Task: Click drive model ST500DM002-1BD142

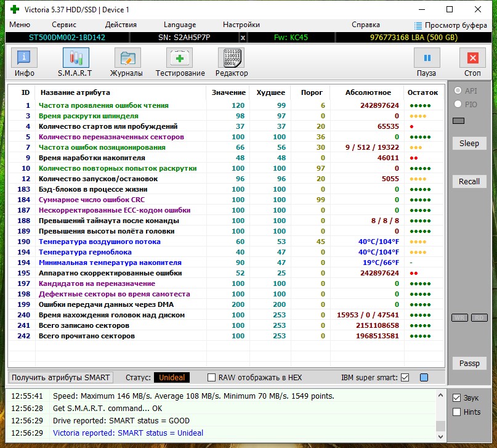Action: (x=67, y=38)
